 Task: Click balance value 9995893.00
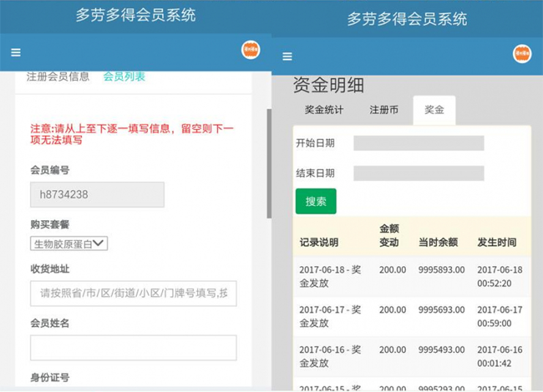tap(441, 270)
